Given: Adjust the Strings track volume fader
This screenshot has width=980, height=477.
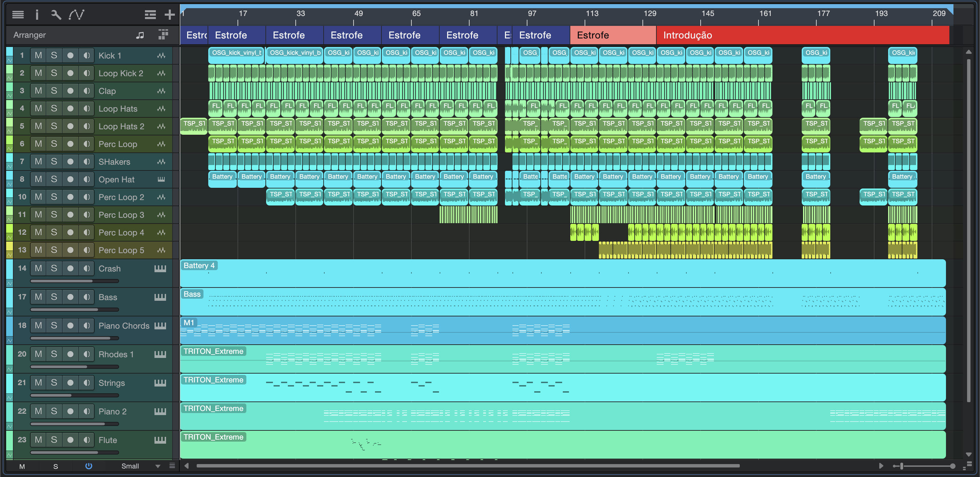Looking at the screenshot, I should 75,396.
